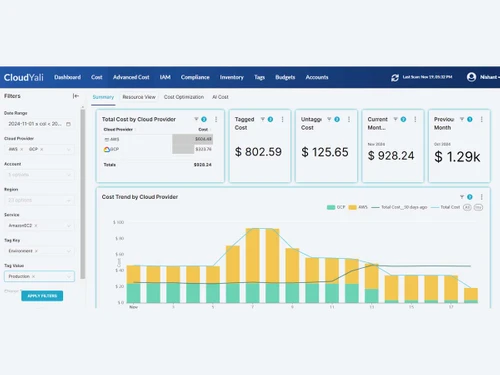Open kebab menu on Tagged Cost card
Screen dimensions: 500x375
coord(282,119)
